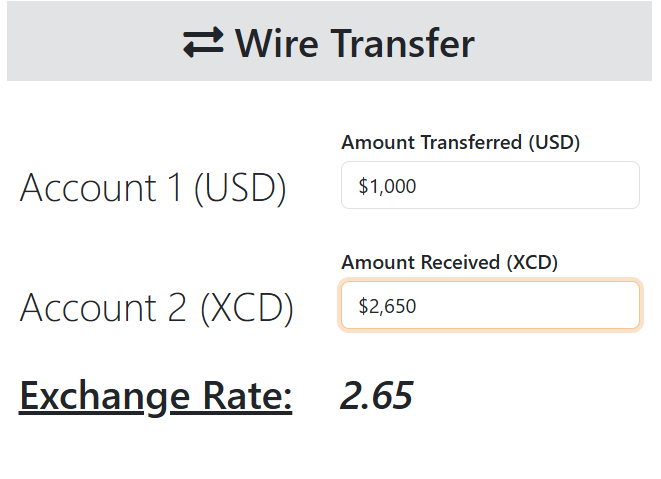Screen dimensions: 661x479
Task: Click the underlined Exchange Rate label
Action: [156, 396]
